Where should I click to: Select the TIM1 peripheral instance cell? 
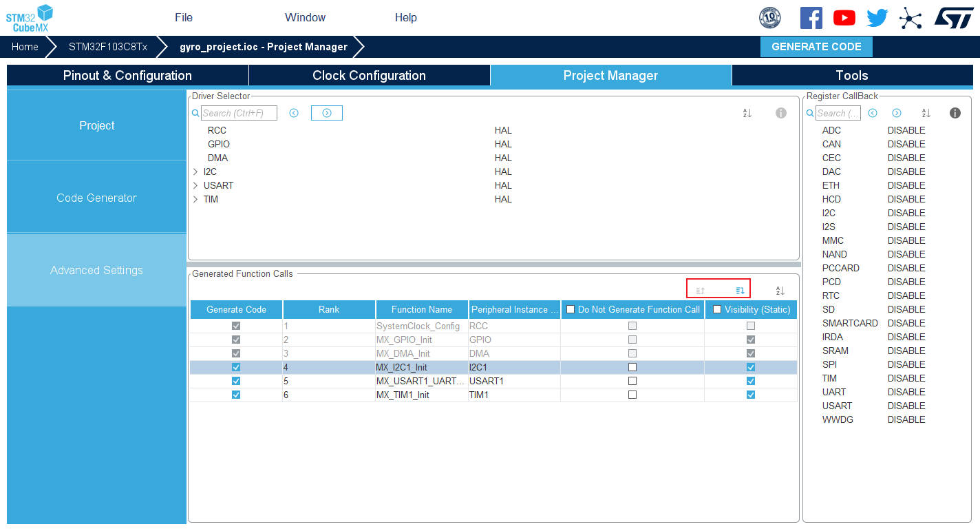[514, 395]
